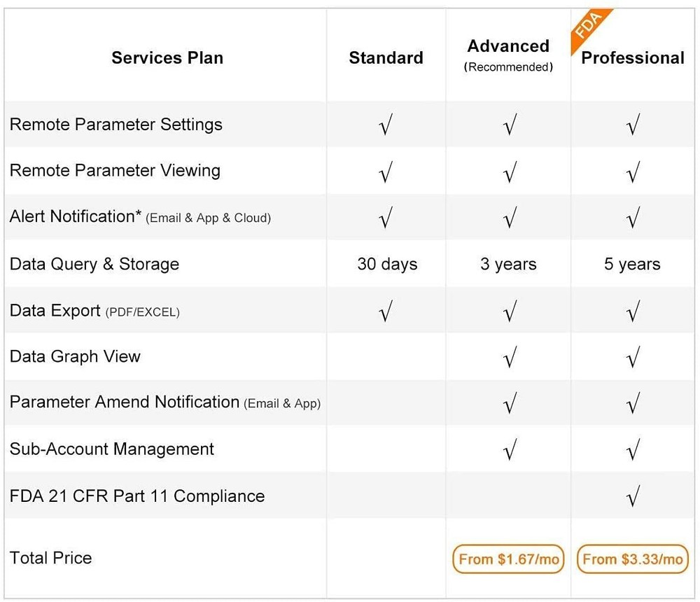Click the Professional checkmark for Data Graph View
The width and height of the screenshot is (700, 602).
tap(633, 358)
